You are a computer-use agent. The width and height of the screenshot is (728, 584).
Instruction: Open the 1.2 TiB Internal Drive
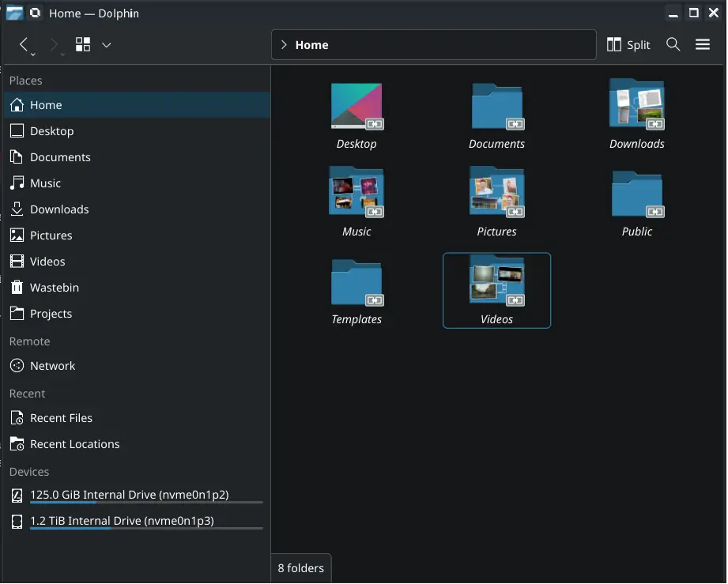(x=122, y=521)
